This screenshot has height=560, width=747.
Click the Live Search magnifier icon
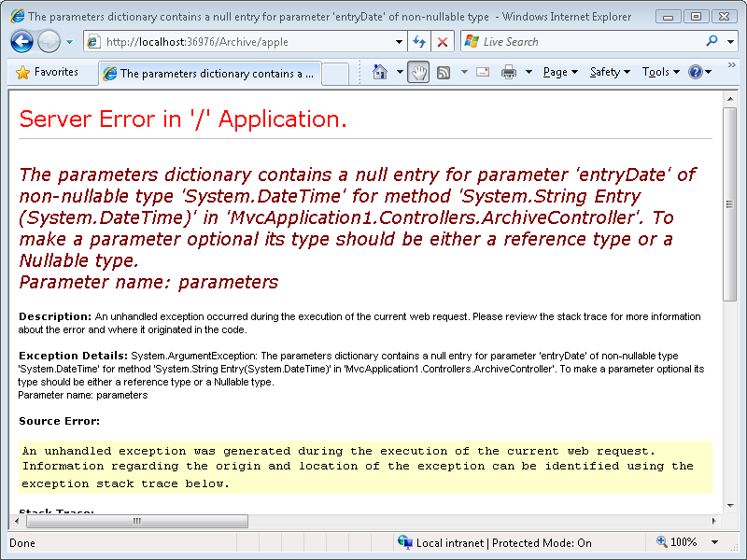pyautogui.click(x=712, y=41)
